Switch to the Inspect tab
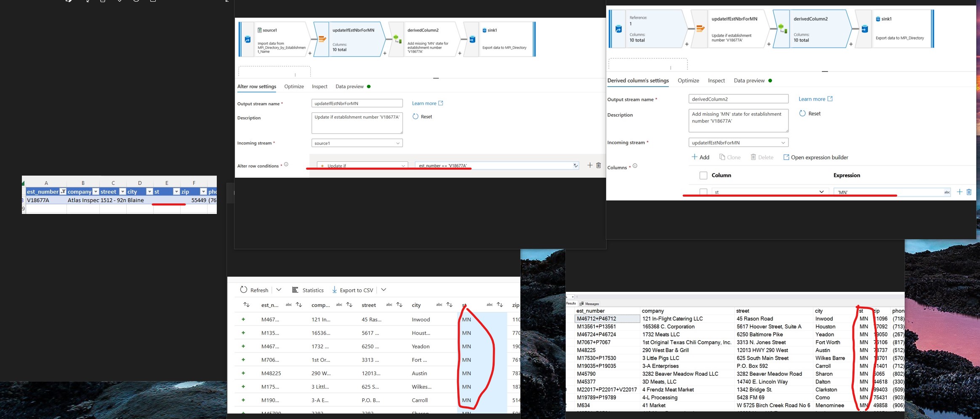 click(x=320, y=86)
